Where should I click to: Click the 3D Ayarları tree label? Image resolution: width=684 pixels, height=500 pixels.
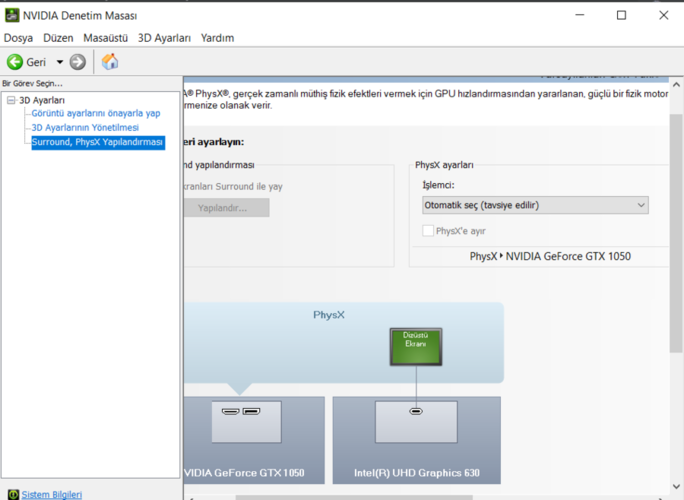pyautogui.click(x=42, y=100)
